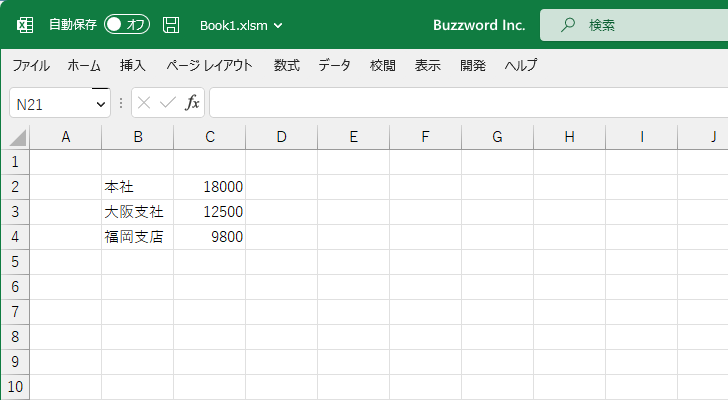Image resolution: width=728 pixels, height=400 pixels.
Task: Click the search magnifier icon
Action: 567,25
